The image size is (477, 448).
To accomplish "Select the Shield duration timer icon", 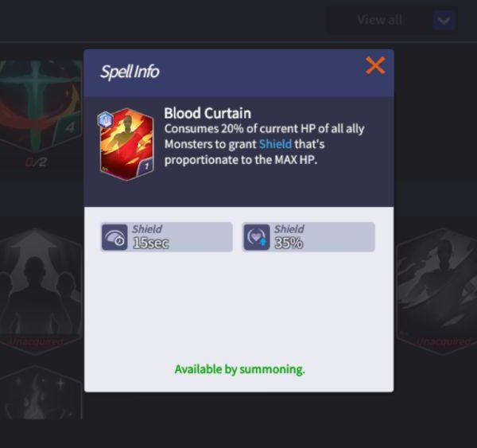I will pyautogui.click(x=114, y=237).
